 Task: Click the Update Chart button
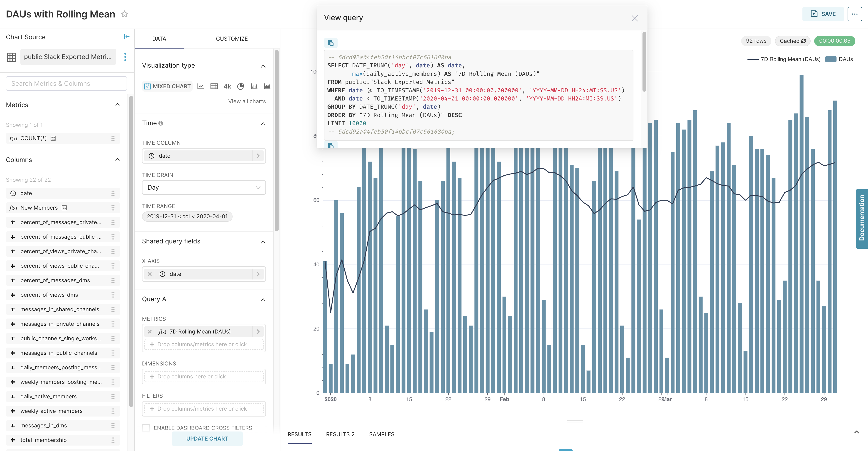pyautogui.click(x=207, y=439)
